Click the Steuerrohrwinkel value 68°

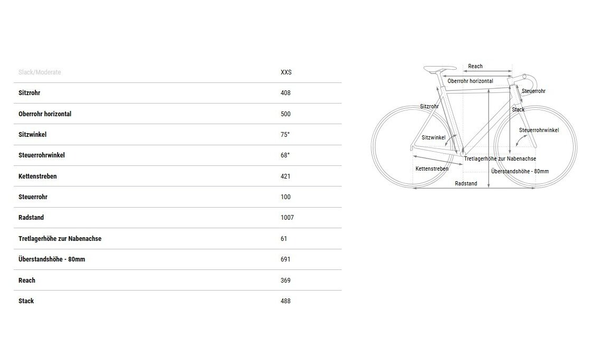(285, 155)
